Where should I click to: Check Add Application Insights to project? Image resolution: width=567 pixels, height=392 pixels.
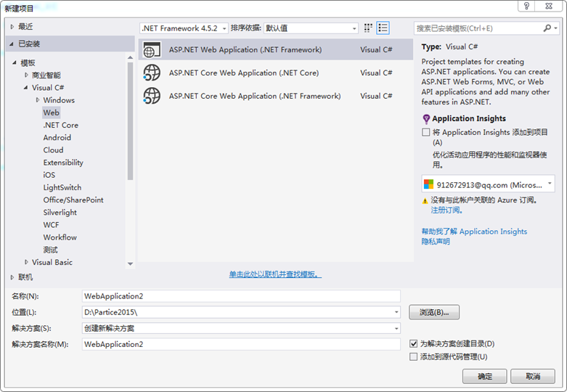pyautogui.click(x=426, y=132)
